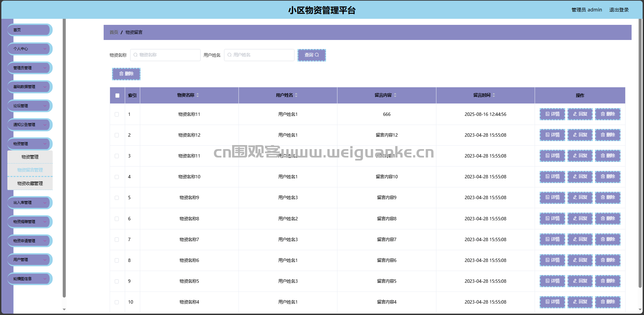Click the 回复 pencil icon in row 2
Image resolution: width=644 pixels, height=315 pixels.
[x=580, y=135]
